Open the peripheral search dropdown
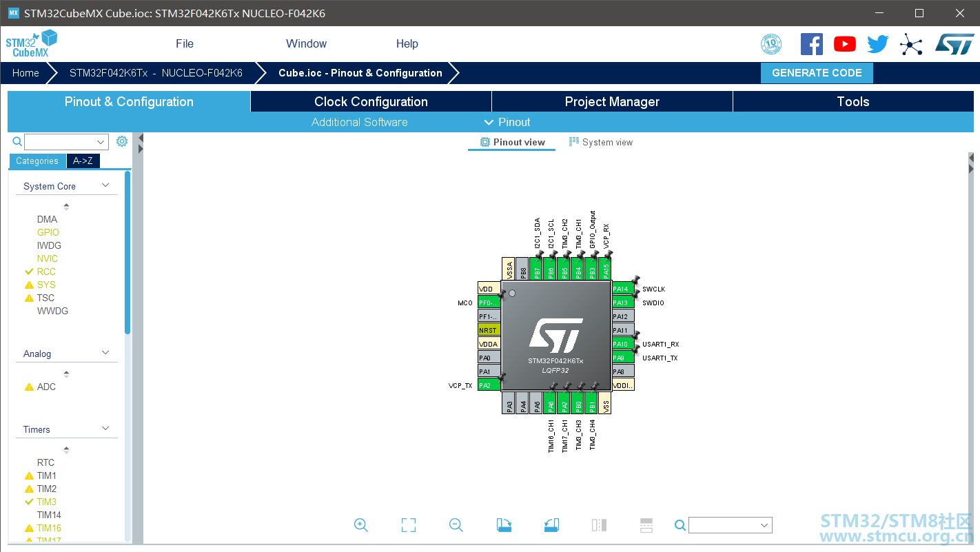Screen dimensions: 980x552 [x=101, y=142]
